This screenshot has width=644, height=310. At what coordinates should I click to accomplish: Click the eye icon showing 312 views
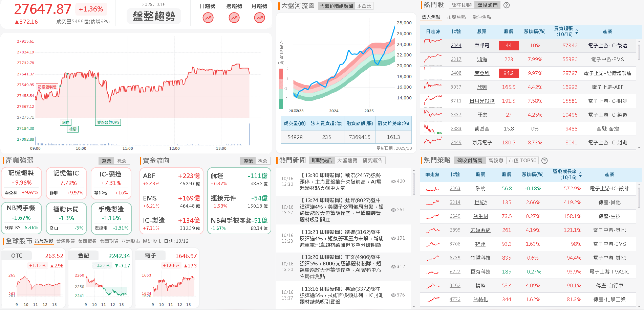[x=393, y=267]
